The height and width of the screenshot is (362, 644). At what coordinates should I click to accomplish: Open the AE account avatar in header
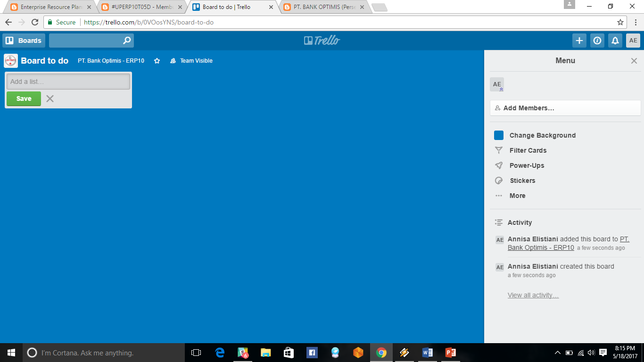633,41
